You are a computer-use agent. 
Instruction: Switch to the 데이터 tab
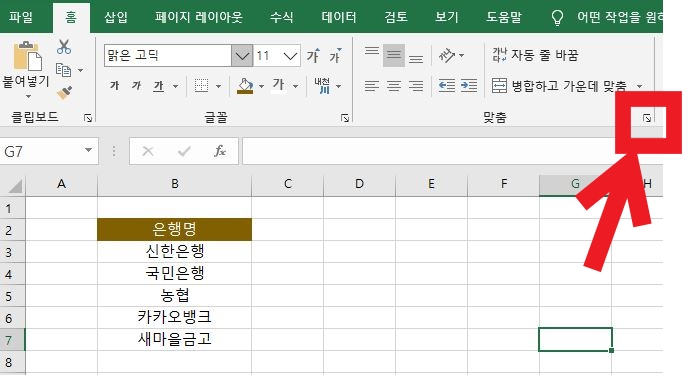tap(339, 17)
